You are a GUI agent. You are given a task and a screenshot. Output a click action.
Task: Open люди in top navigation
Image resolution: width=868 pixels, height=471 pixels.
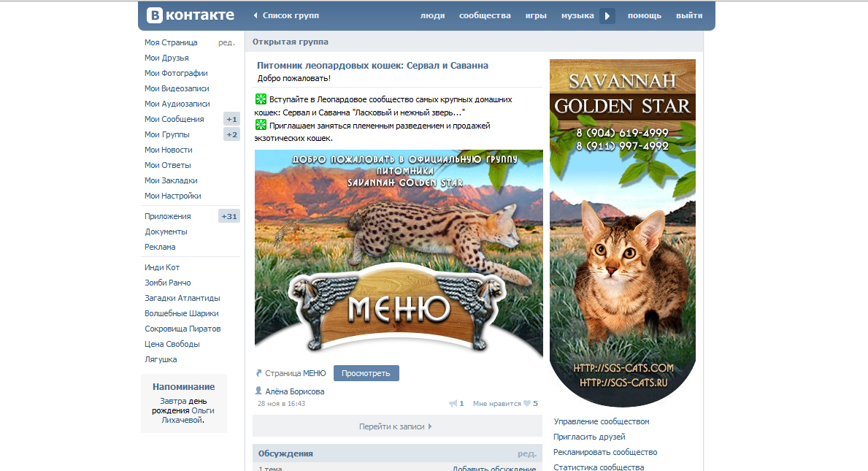[x=432, y=15]
